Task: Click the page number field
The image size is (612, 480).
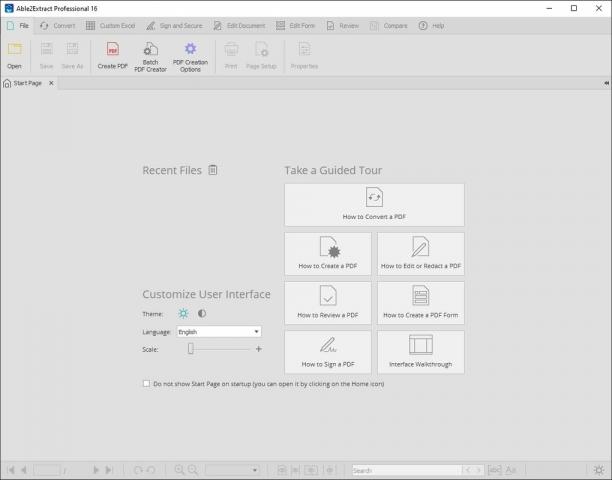Action: coord(47,470)
